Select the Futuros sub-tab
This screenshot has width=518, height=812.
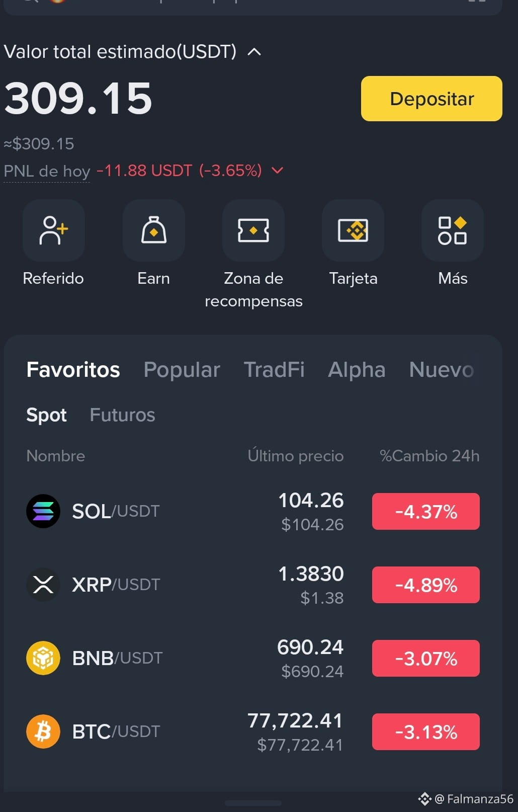[122, 415]
